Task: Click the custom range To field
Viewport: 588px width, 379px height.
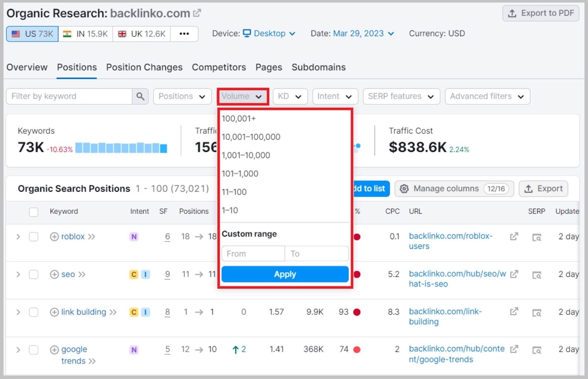Action: (317, 254)
